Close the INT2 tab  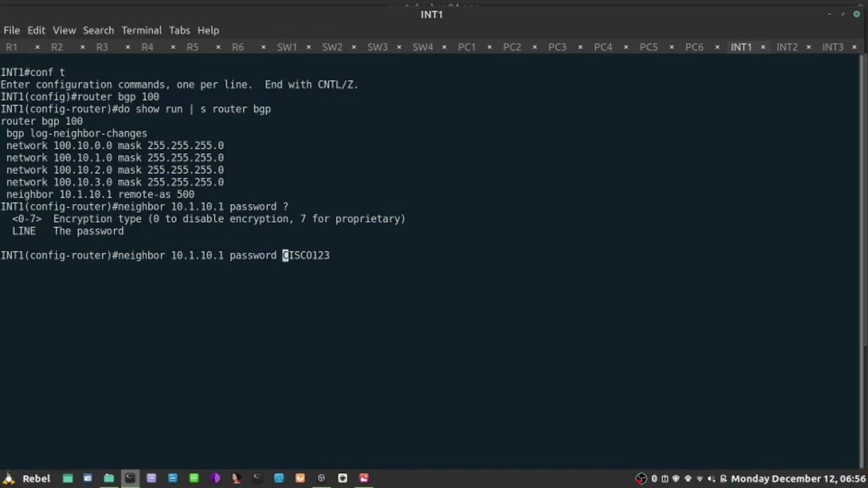click(808, 47)
